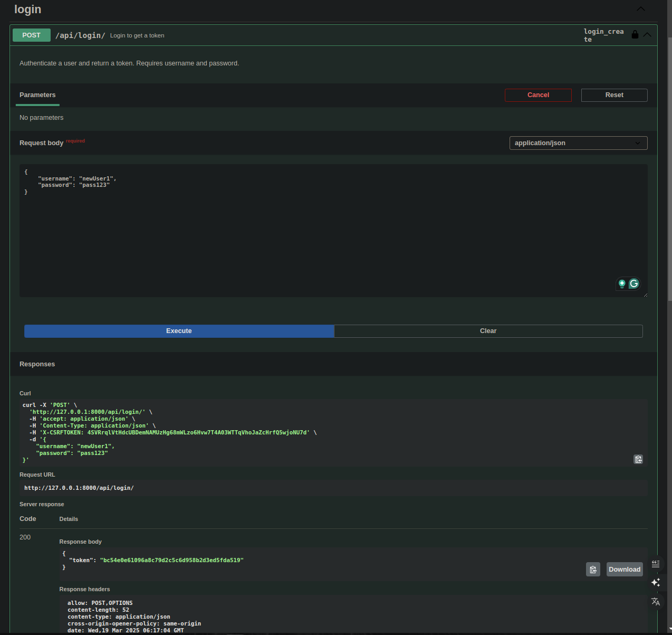Click the Request URL value http://127.0.0.1:8000/api/login/
Image resolution: width=672 pixels, height=635 pixels.
(x=79, y=488)
